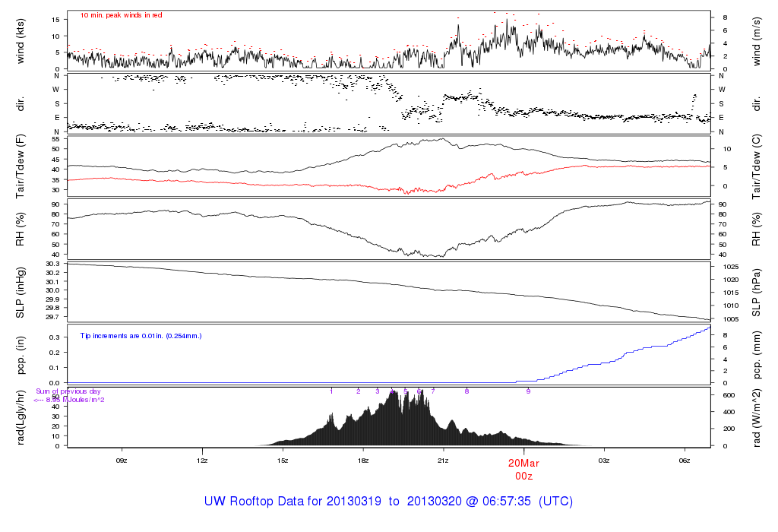Click the '1025' tick on hPa axis
The height and width of the screenshot is (532, 778).
tap(731, 267)
